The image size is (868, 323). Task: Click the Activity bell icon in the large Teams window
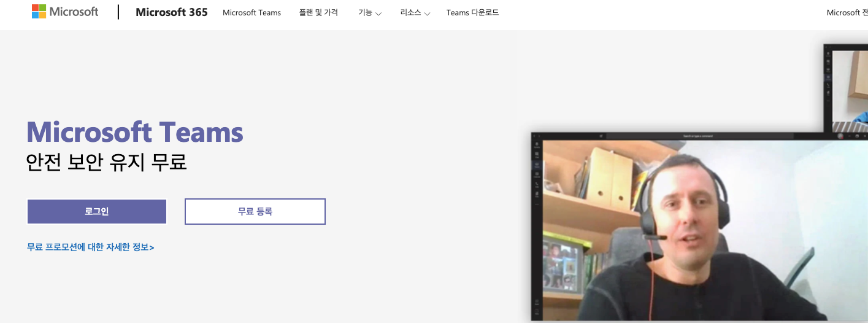pos(537,145)
